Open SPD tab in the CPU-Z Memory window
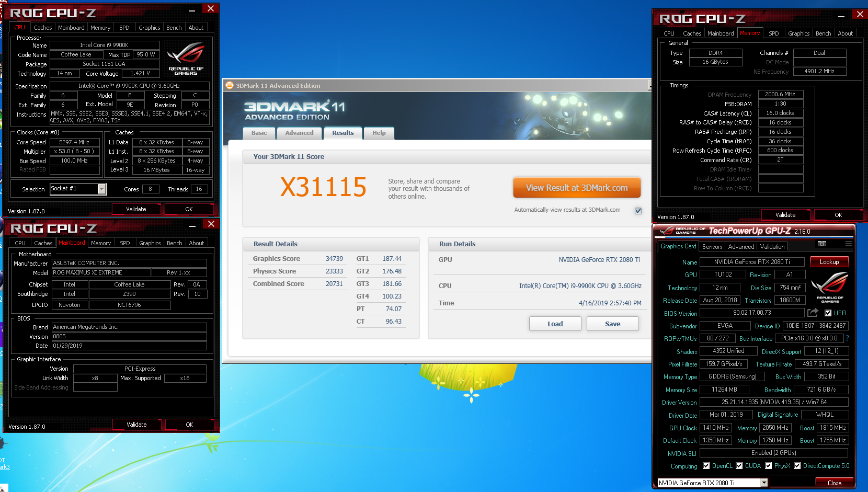 774,33
